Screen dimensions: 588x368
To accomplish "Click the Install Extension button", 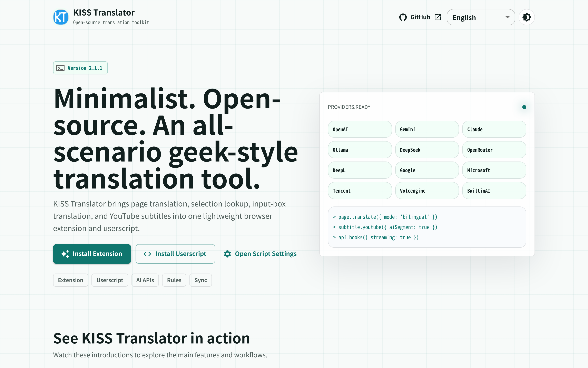I will coord(92,254).
